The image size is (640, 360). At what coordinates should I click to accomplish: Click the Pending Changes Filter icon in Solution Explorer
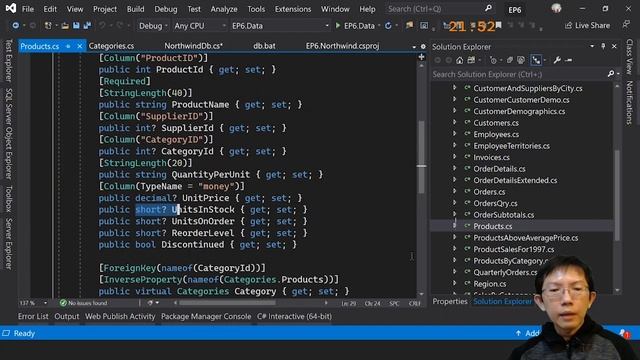coord(493,60)
